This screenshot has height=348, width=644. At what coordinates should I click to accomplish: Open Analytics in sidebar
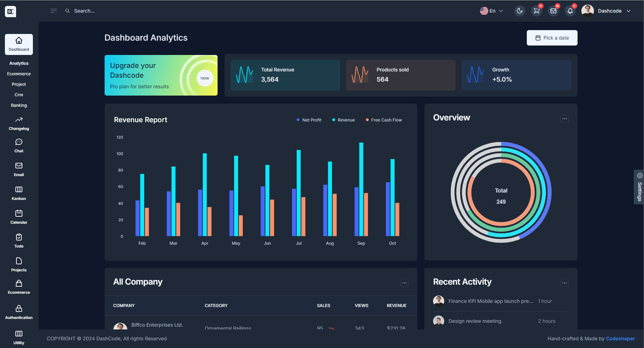click(x=19, y=63)
